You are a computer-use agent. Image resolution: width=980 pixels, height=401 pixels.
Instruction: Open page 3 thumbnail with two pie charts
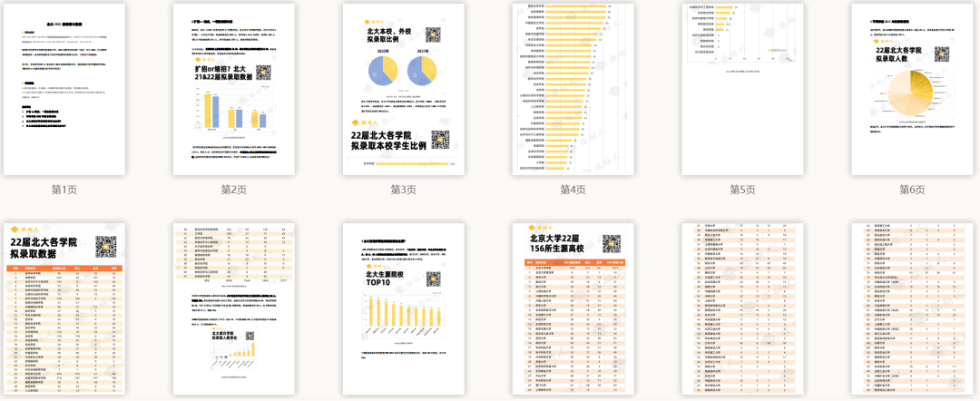403,89
